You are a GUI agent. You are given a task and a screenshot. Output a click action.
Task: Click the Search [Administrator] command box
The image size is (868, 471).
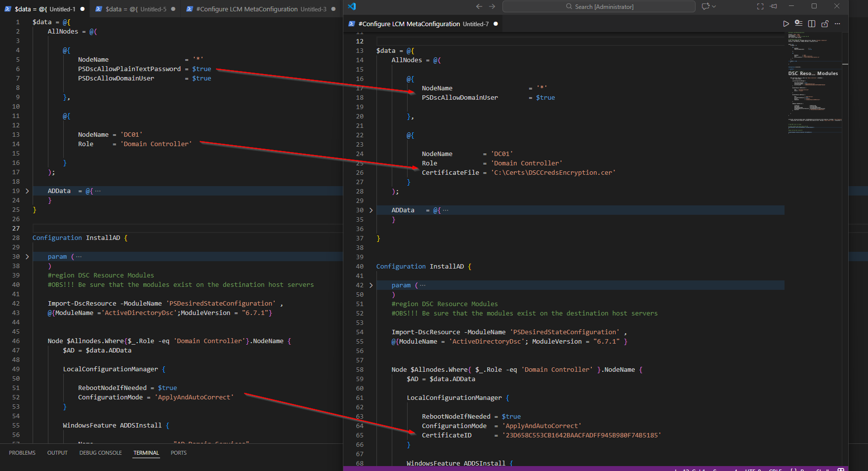[x=599, y=6]
